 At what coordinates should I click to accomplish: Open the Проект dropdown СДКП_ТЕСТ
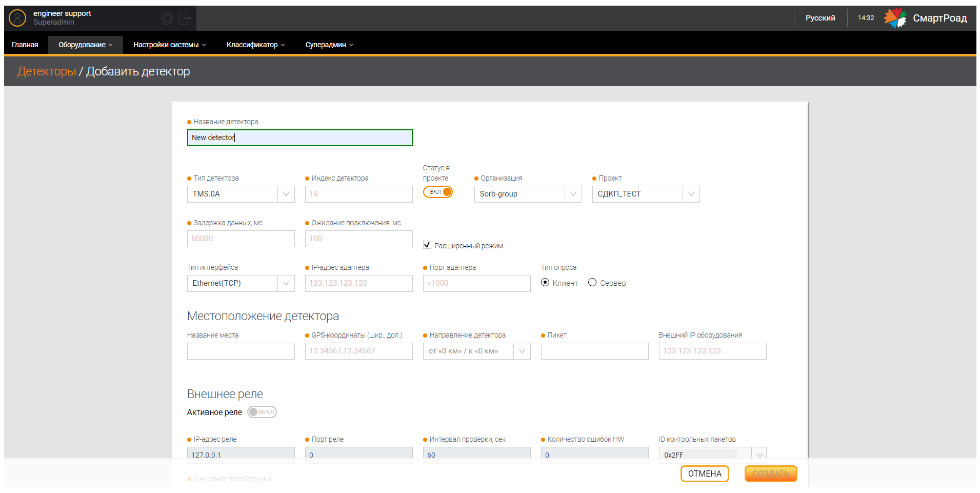(646, 194)
